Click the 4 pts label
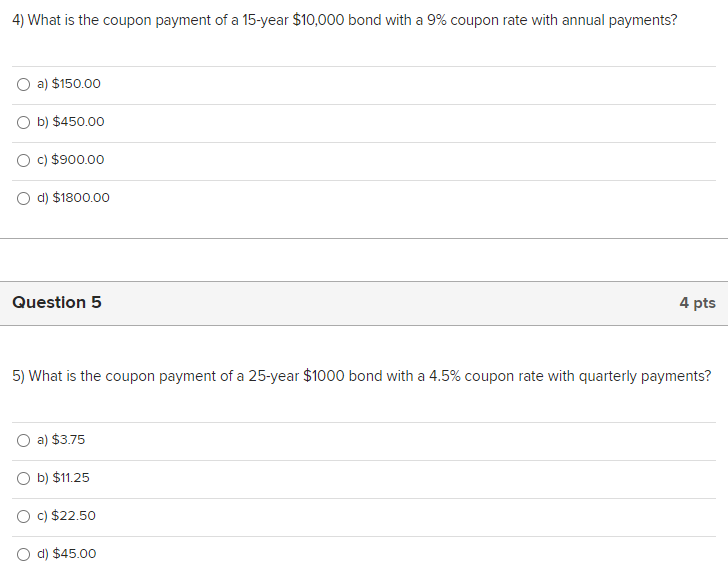 coord(697,303)
